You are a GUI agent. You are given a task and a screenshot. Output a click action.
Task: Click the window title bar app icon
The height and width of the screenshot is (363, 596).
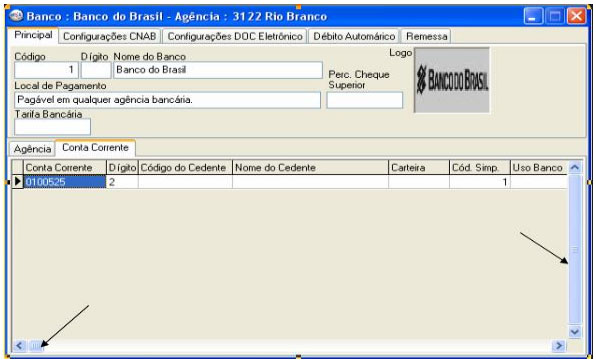pyautogui.click(x=16, y=16)
